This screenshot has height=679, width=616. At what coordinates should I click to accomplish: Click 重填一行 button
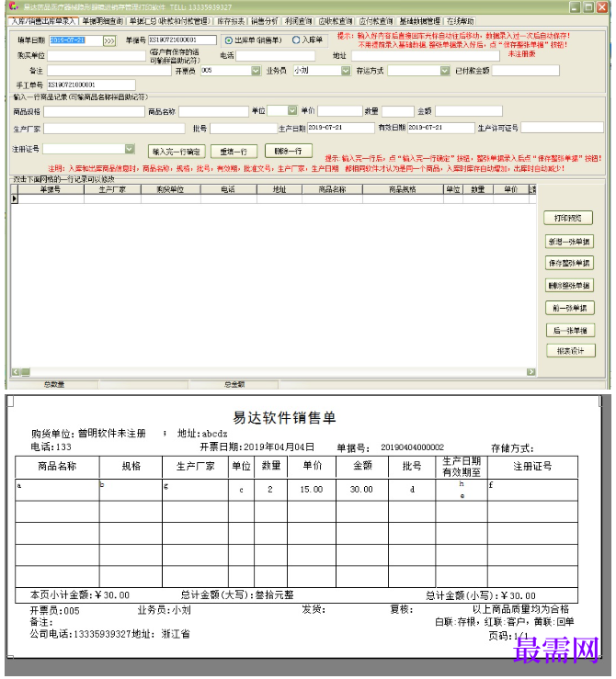tap(234, 152)
